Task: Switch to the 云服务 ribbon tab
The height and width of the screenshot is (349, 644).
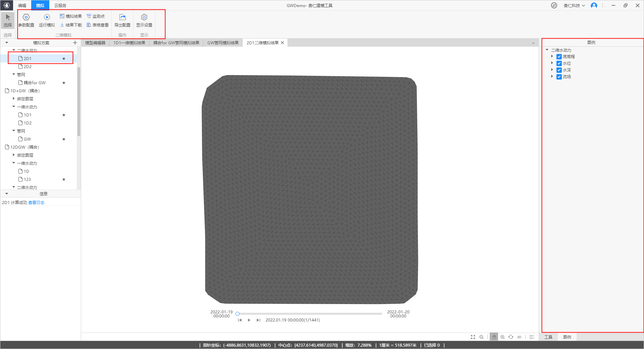Action: pos(60,5)
